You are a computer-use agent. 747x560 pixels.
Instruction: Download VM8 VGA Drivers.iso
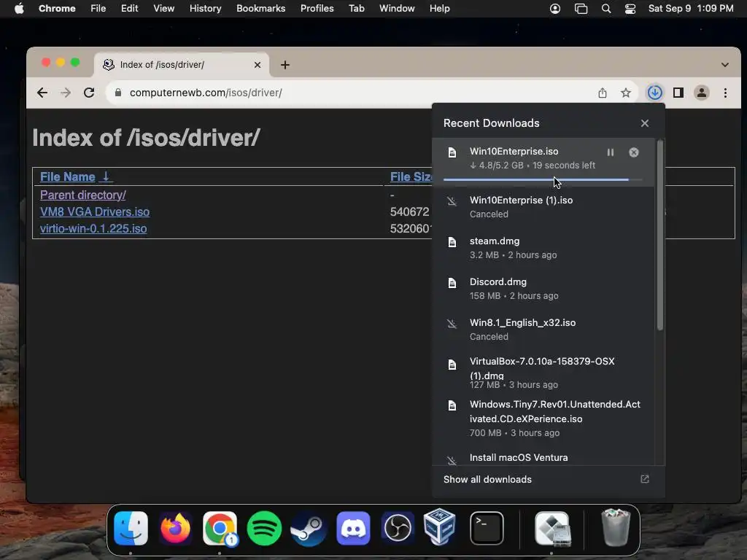click(x=95, y=212)
